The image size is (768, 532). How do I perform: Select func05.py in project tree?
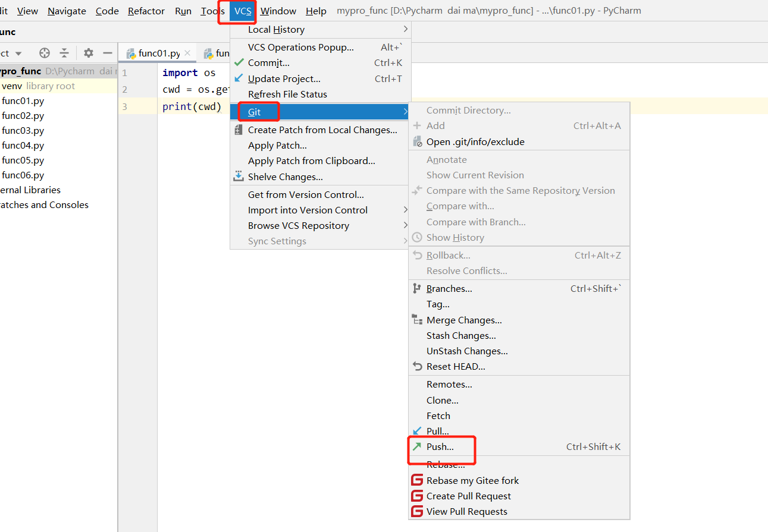coord(23,160)
